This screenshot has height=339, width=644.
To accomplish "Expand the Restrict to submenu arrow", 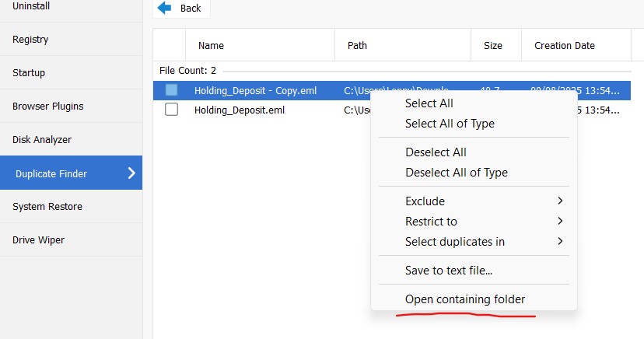I will 560,222.
